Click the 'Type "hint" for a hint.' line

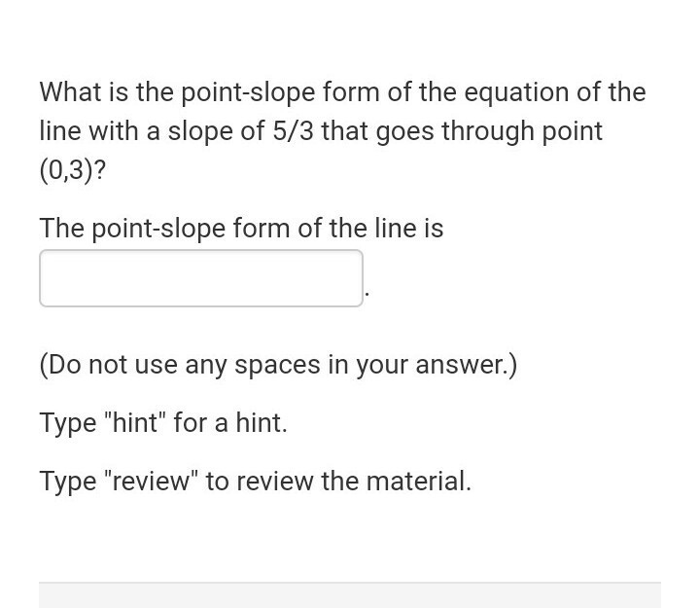tap(163, 423)
